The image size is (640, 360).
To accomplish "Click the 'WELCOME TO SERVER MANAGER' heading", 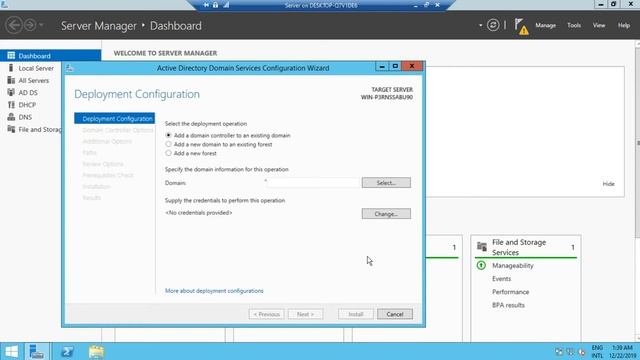I will tap(165, 53).
